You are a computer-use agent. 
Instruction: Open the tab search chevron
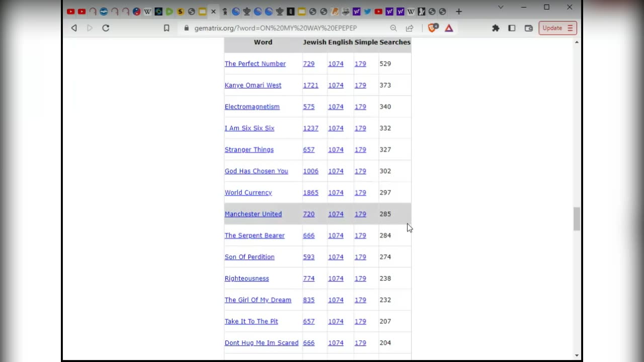coord(501,7)
